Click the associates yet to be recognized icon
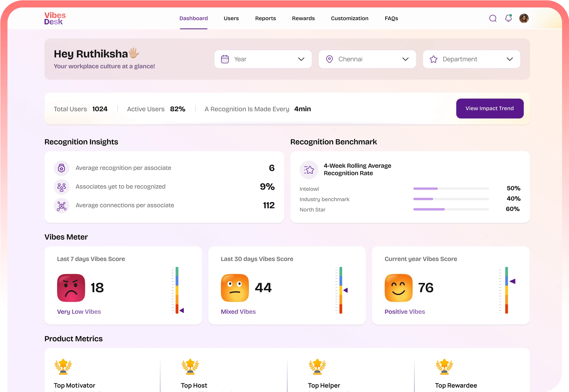Viewport: 569px width, 392px height. 62,187
